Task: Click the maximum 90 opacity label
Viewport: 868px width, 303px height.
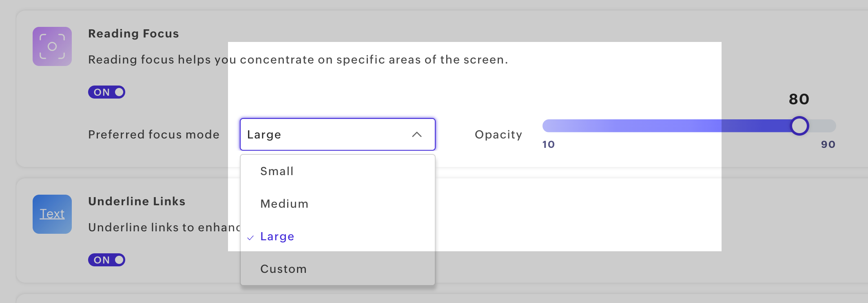Action: 828,145
